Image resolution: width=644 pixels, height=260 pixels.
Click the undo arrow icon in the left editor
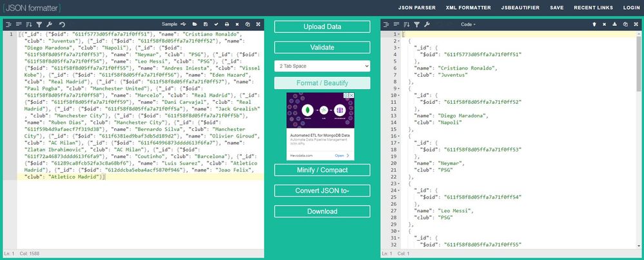62,25
